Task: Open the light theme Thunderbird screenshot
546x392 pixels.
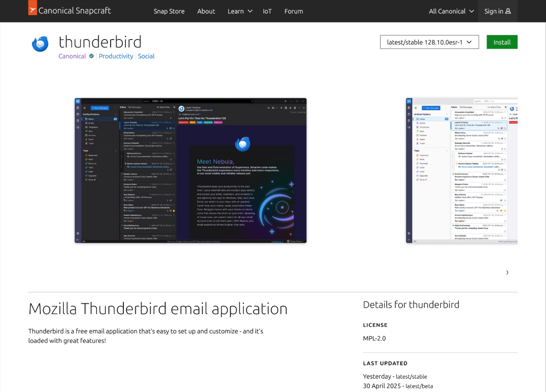Action: (x=462, y=170)
